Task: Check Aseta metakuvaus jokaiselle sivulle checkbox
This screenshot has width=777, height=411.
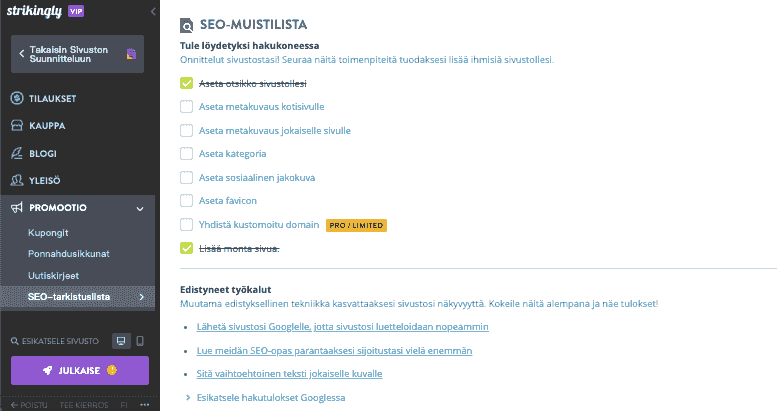Action: click(x=186, y=130)
